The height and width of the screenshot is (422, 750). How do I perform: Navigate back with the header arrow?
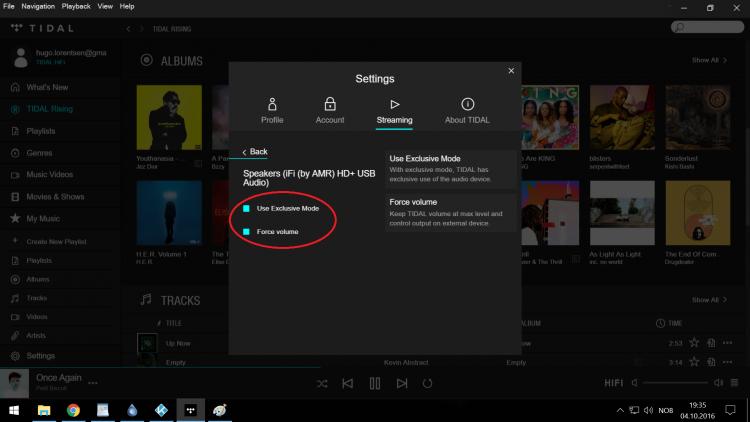click(x=128, y=29)
